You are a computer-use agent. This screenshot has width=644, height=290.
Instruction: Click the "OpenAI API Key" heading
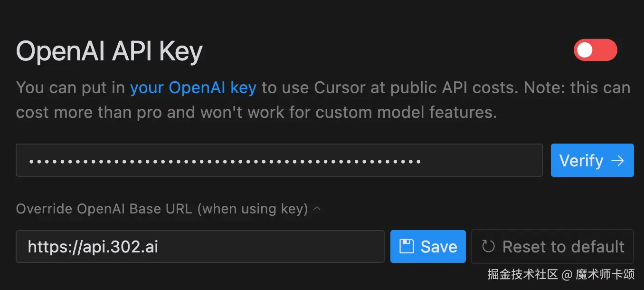(109, 51)
